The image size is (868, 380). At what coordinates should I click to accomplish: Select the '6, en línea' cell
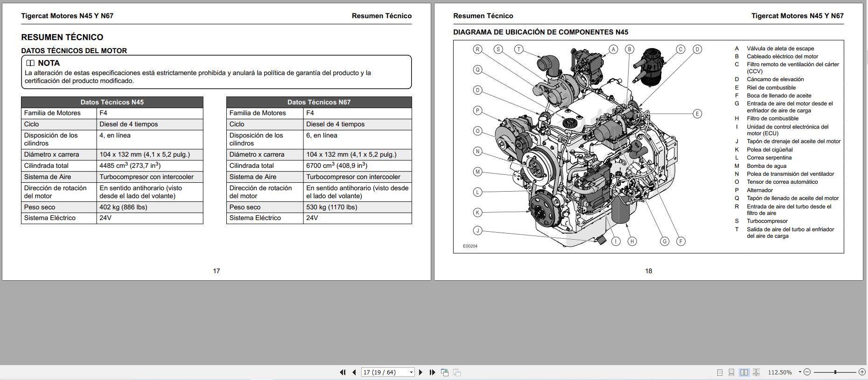click(357, 139)
